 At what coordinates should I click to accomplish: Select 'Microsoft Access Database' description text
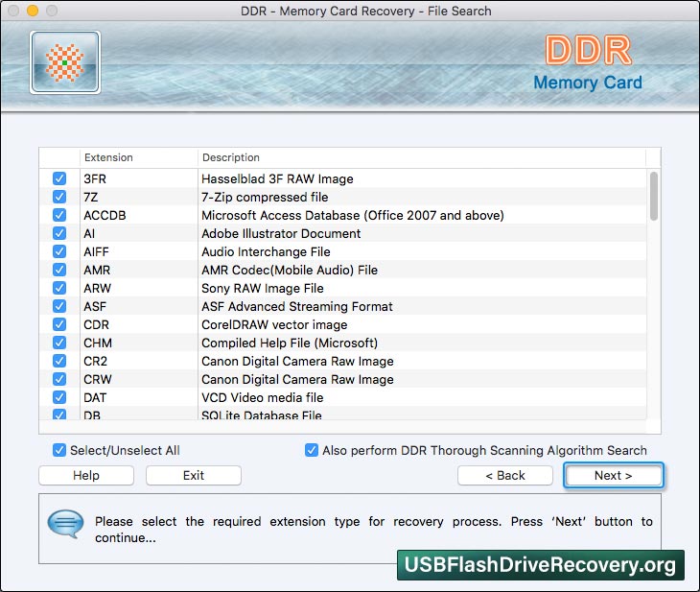pos(353,215)
